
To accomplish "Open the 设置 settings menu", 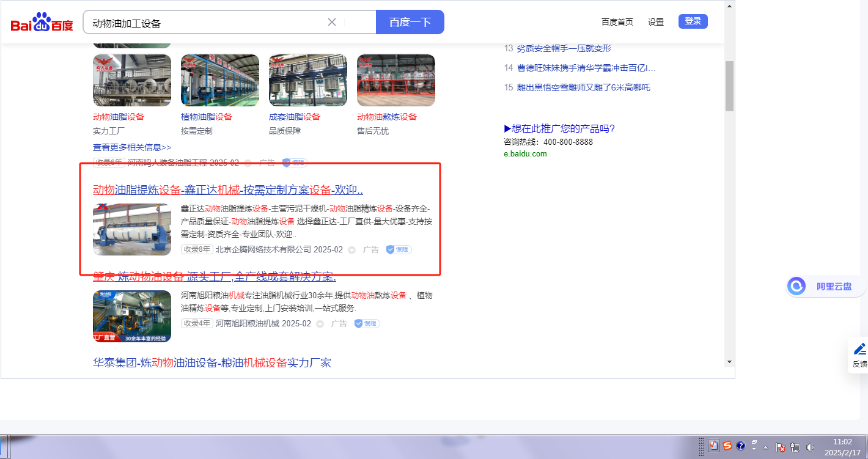I will click(656, 22).
